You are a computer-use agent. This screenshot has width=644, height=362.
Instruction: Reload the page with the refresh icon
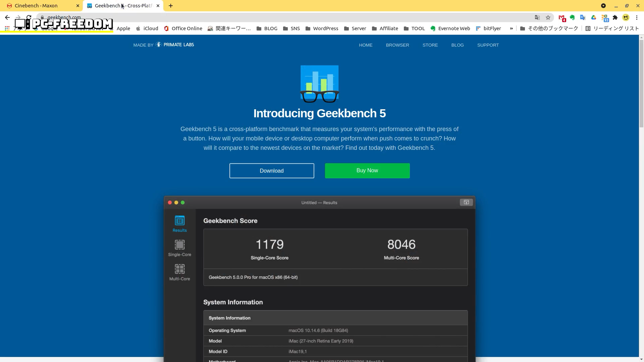pos(29,17)
